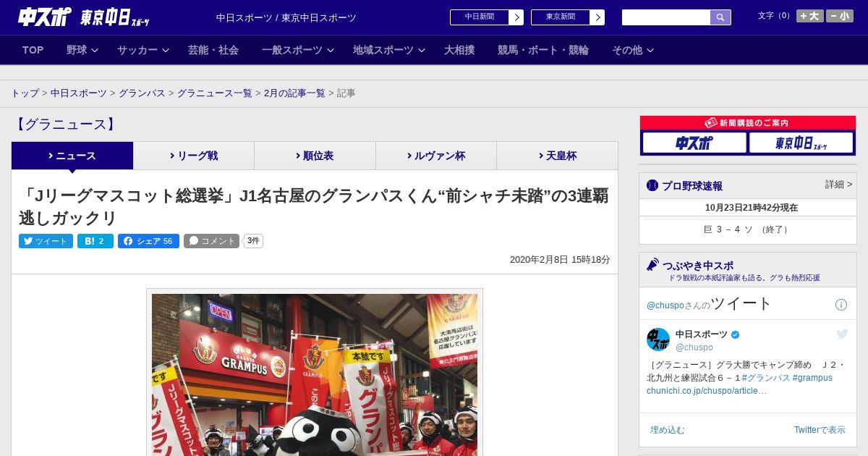The width and height of the screenshot is (868, 456).
Task: Click the 3件 comment count
Action: point(253,241)
